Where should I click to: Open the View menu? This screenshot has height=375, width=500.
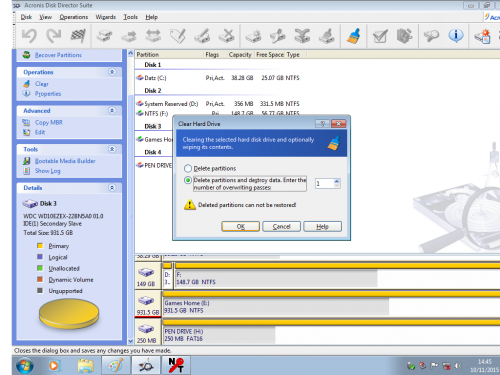point(45,17)
